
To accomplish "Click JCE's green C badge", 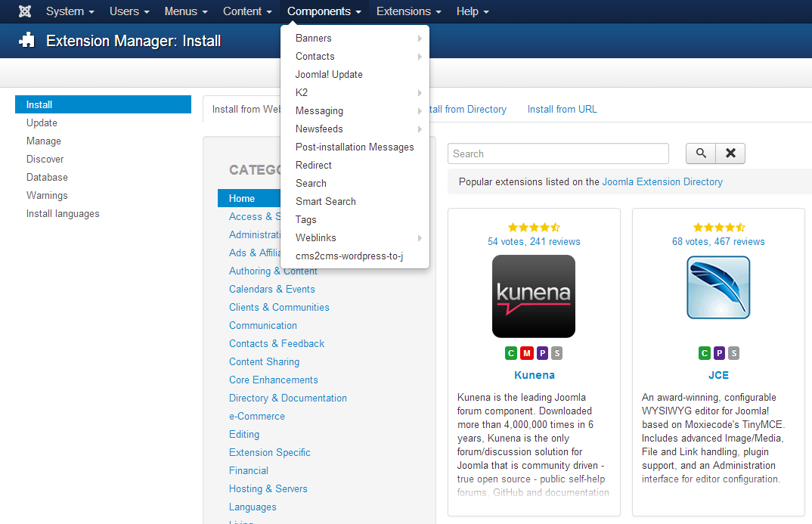I will (x=705, y=353).
